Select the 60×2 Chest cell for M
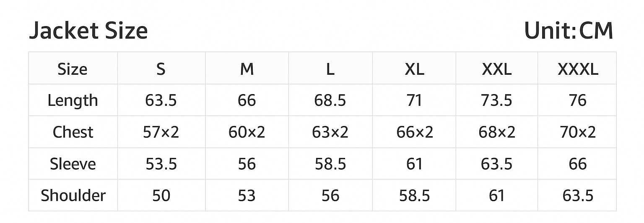 (x=247, y=132)
